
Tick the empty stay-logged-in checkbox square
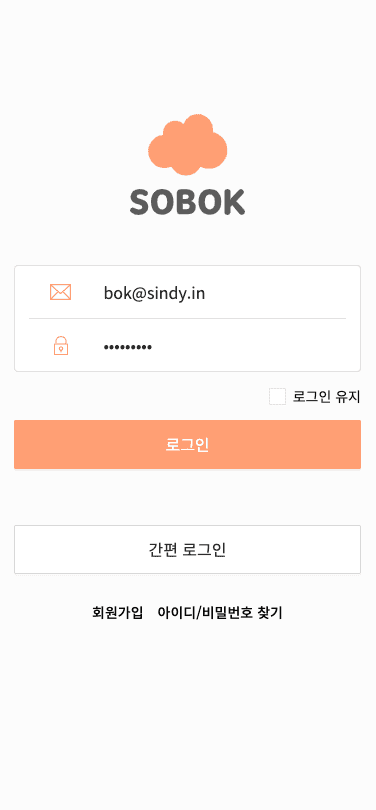[x=277, y=397]
